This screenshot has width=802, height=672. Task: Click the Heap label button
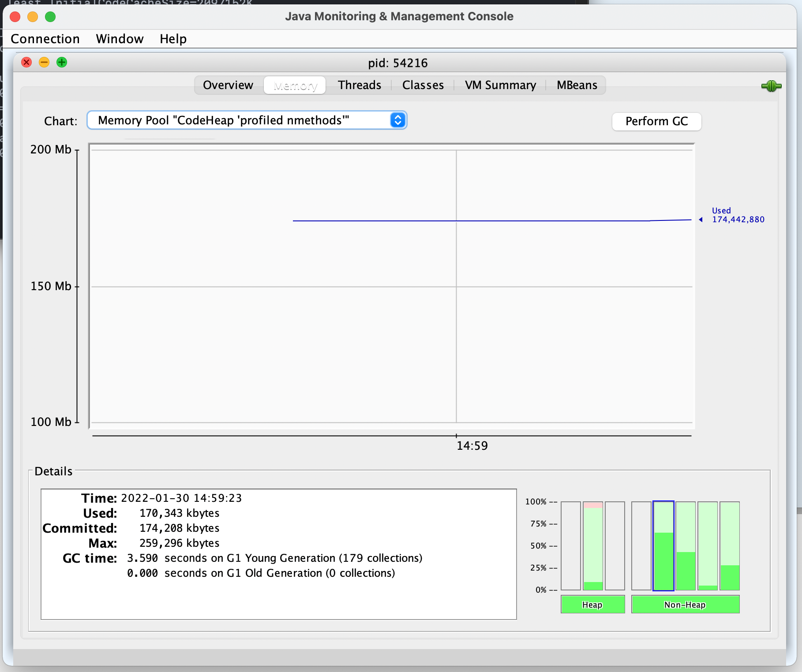point(592,604)
